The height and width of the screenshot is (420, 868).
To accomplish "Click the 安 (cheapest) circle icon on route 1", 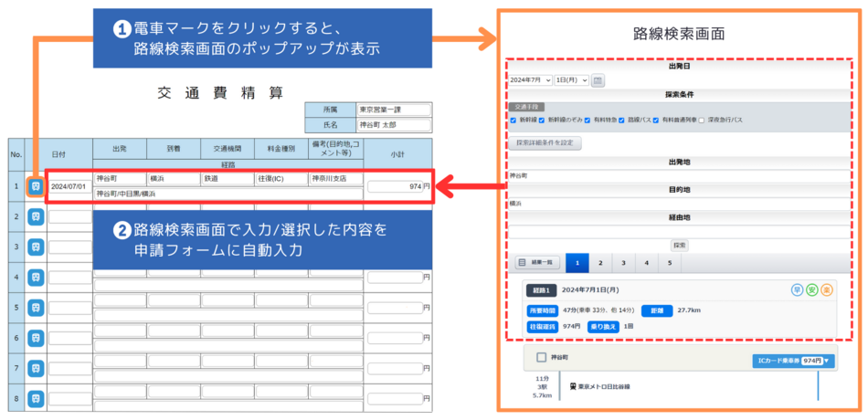I will 811,290.
